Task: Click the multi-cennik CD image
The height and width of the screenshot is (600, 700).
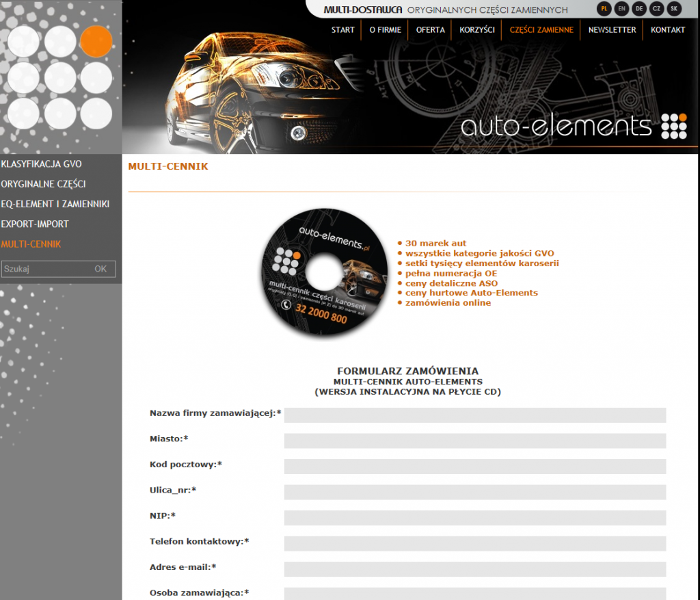Action: click(x=324, y=272)
